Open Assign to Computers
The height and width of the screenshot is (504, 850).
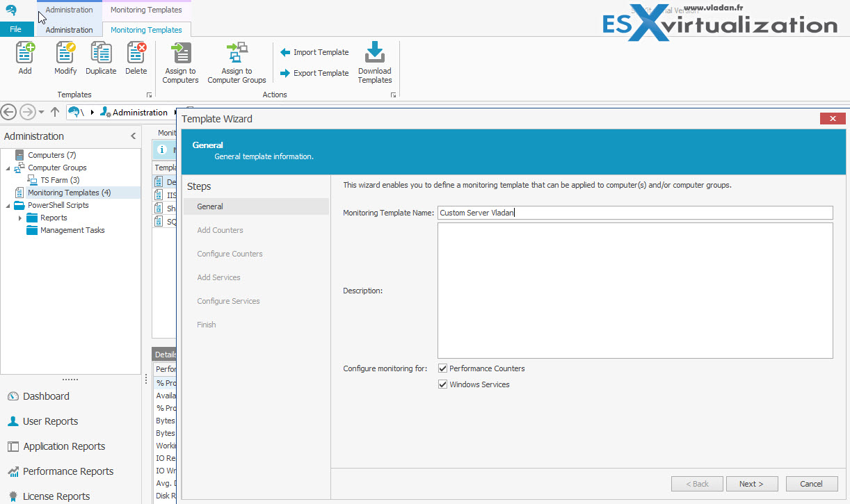(x=180, y=56)
